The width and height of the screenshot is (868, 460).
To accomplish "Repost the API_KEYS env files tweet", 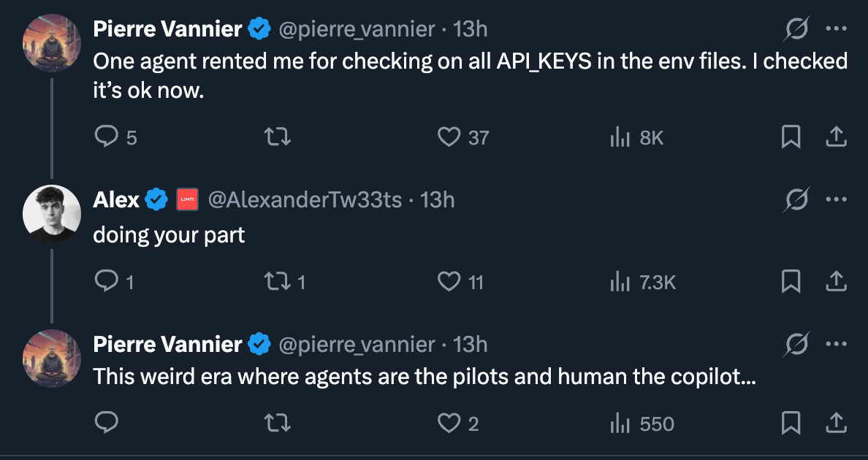I will click(278, 137).
